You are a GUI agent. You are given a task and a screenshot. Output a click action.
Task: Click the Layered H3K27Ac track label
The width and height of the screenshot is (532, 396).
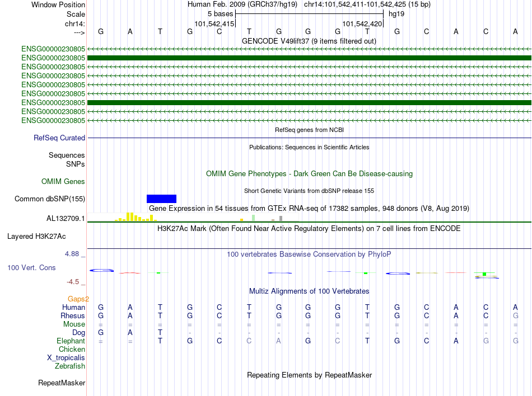click(36, 237)
